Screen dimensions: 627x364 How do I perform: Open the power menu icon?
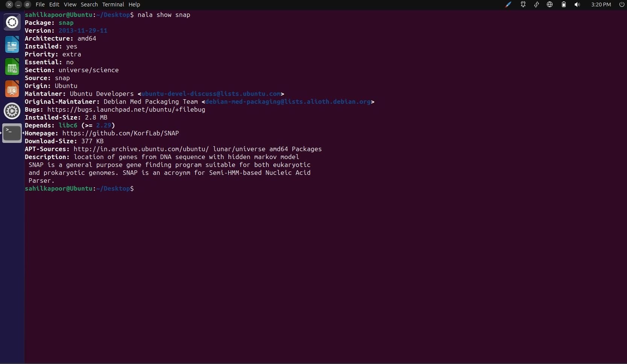point(622,5)
